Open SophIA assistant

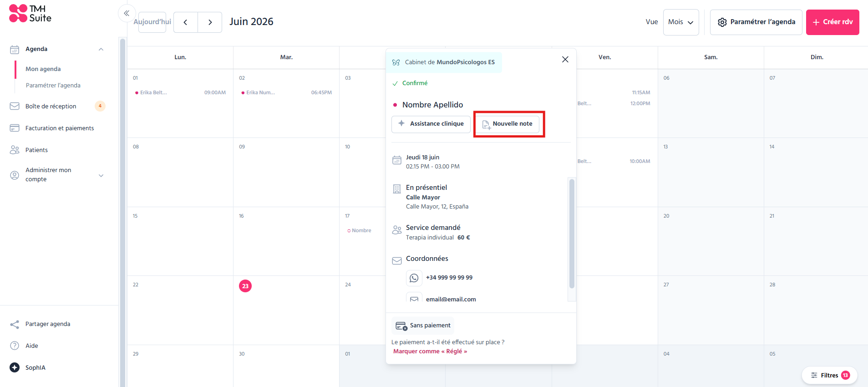coord(36,367)
